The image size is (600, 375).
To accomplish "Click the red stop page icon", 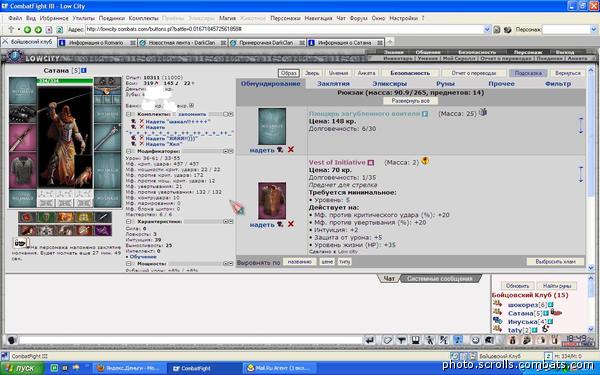I will point(49,29).
